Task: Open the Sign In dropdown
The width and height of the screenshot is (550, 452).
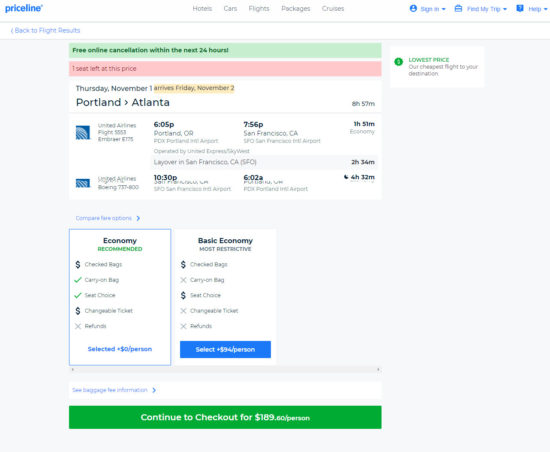Action: (432, 9)
